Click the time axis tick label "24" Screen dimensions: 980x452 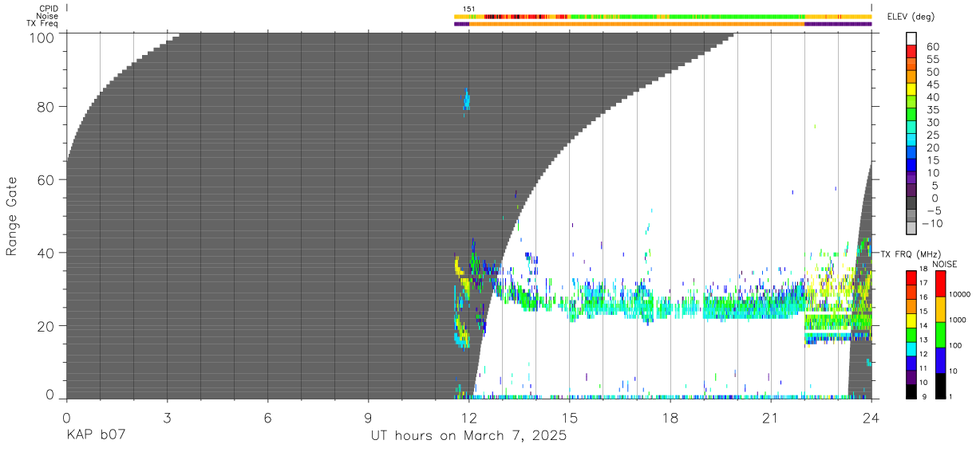(x=871, y=418)
